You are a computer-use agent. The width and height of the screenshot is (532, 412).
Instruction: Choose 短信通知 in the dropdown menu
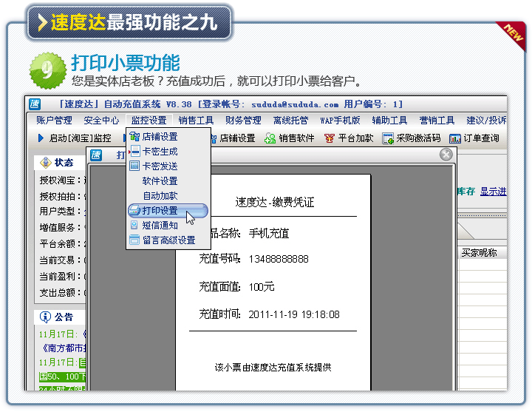pos(160,225)
